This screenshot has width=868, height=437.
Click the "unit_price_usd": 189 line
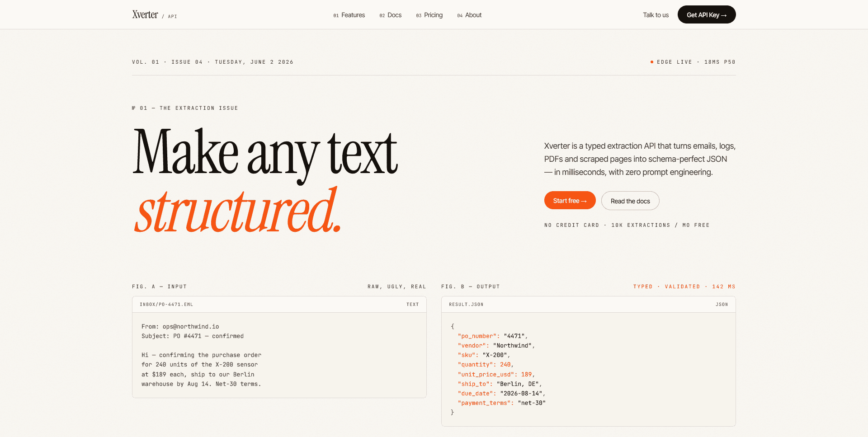496,374
